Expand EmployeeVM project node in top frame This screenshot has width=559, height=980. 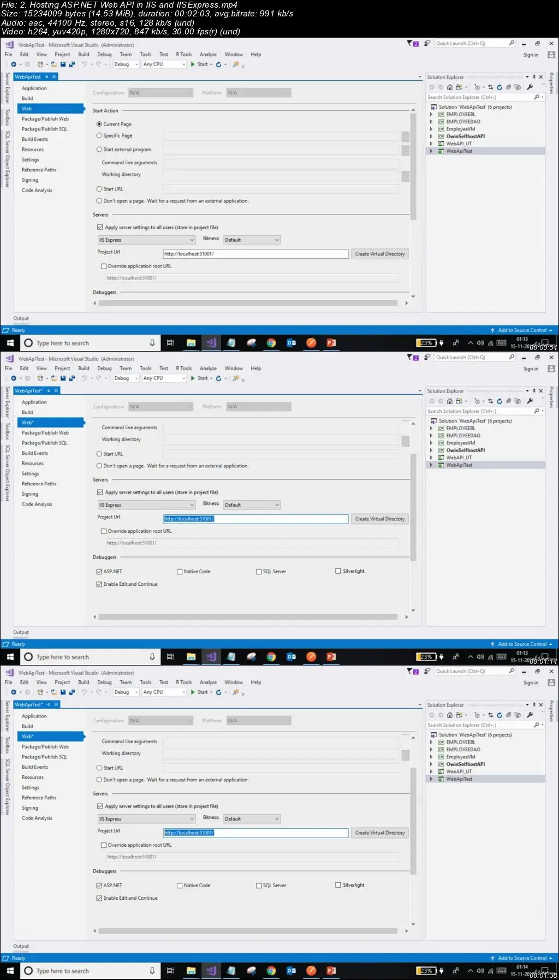tap(431, 129)
